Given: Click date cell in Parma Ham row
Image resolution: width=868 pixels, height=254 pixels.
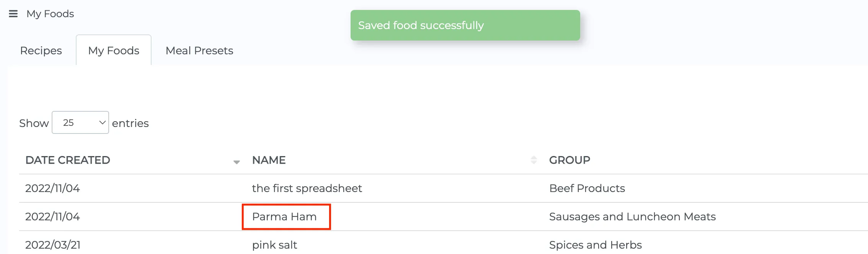Looking at the screenshot, I should coord(52,217).
